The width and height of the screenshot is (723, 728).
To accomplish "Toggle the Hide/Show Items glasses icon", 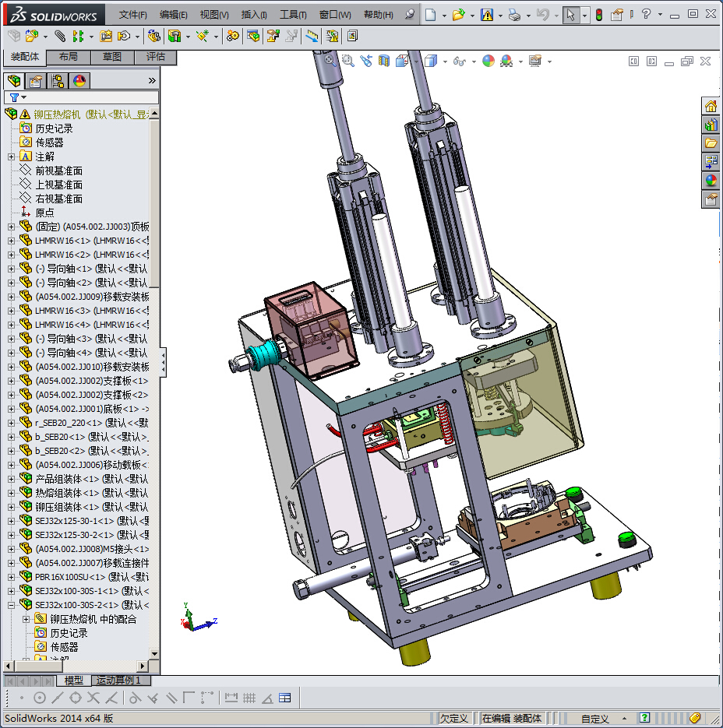I will pos(460,61).
